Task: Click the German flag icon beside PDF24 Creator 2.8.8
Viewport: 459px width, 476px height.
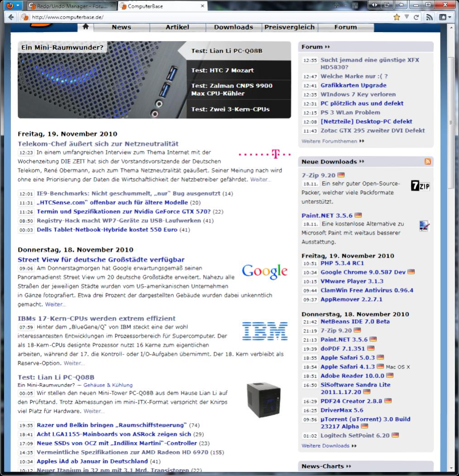Action: [x=388, y=400]
